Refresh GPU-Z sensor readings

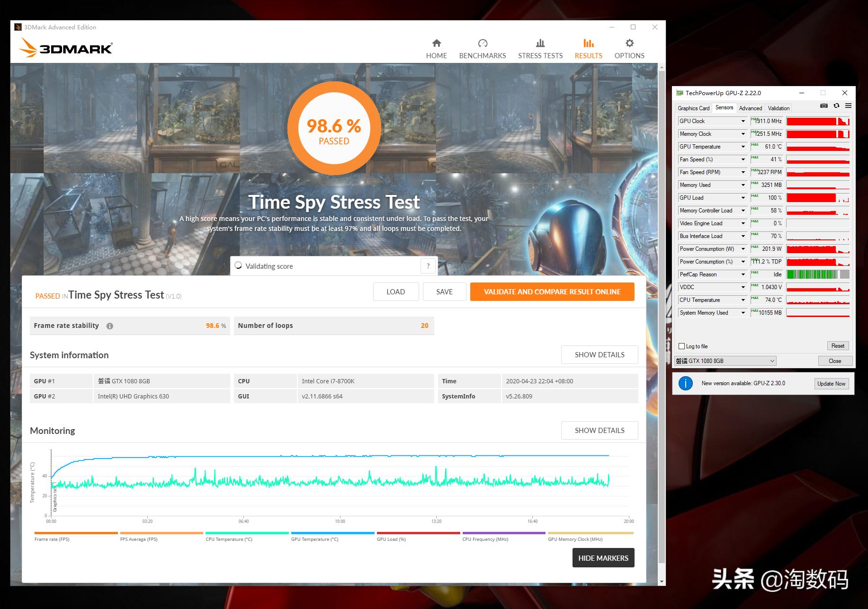[836, 106]
